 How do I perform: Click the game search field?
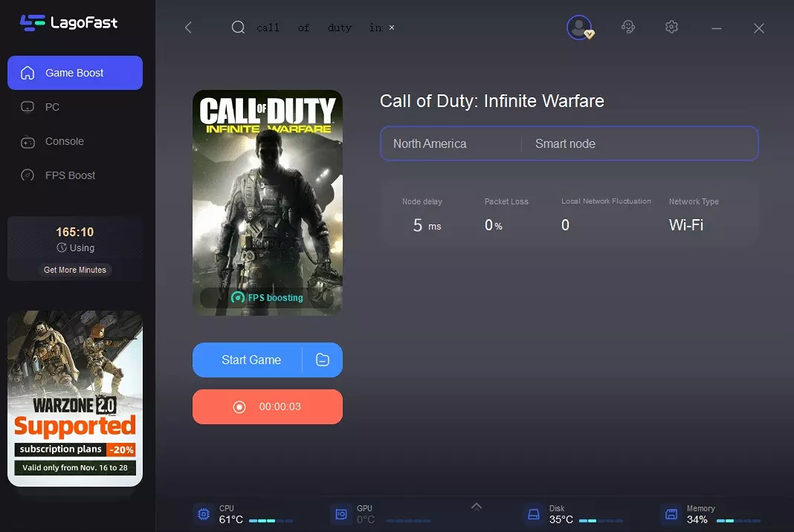tap(319, 27)
